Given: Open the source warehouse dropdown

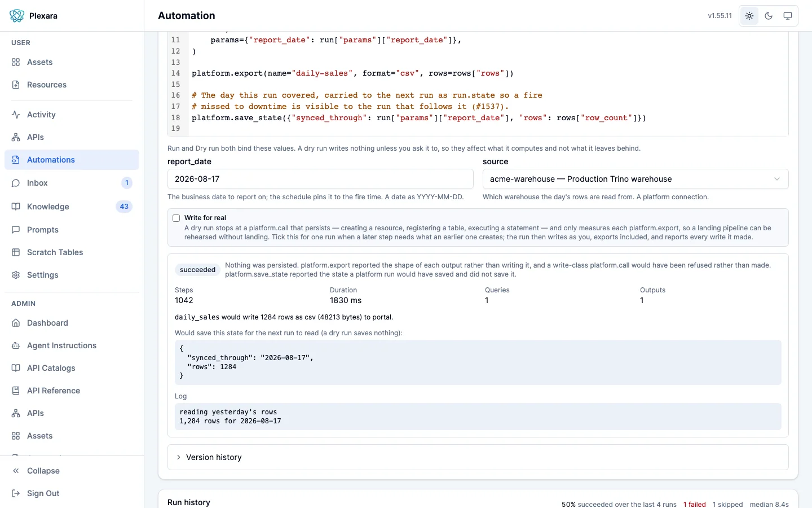Looking at the screenshot, I should coord(636,179).
